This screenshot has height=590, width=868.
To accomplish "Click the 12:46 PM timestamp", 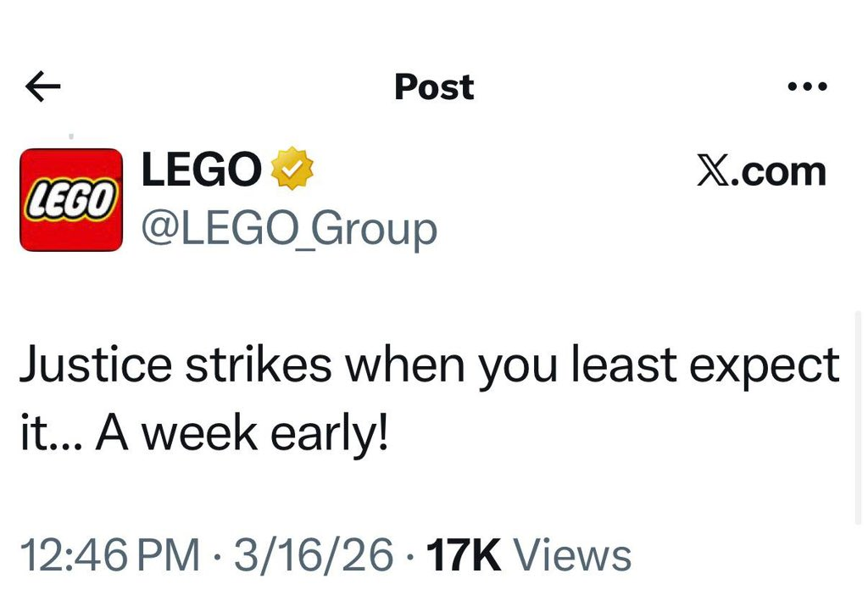I will click(108, 555).
